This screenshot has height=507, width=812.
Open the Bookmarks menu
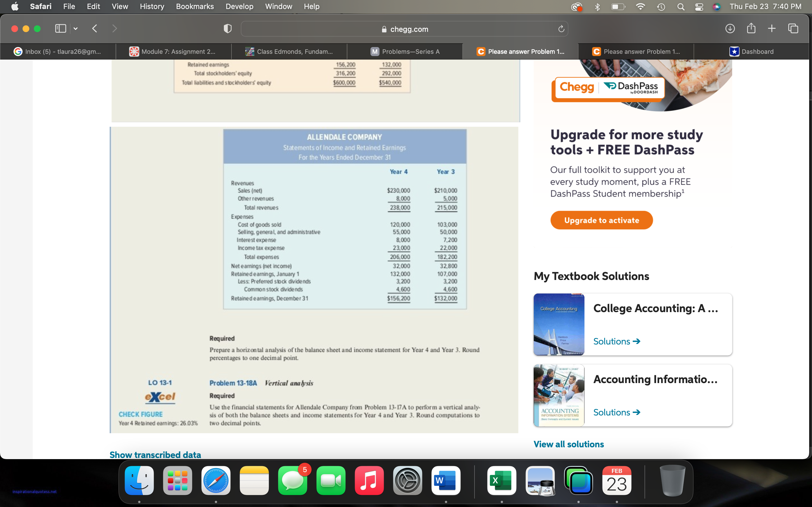(195, 6)
